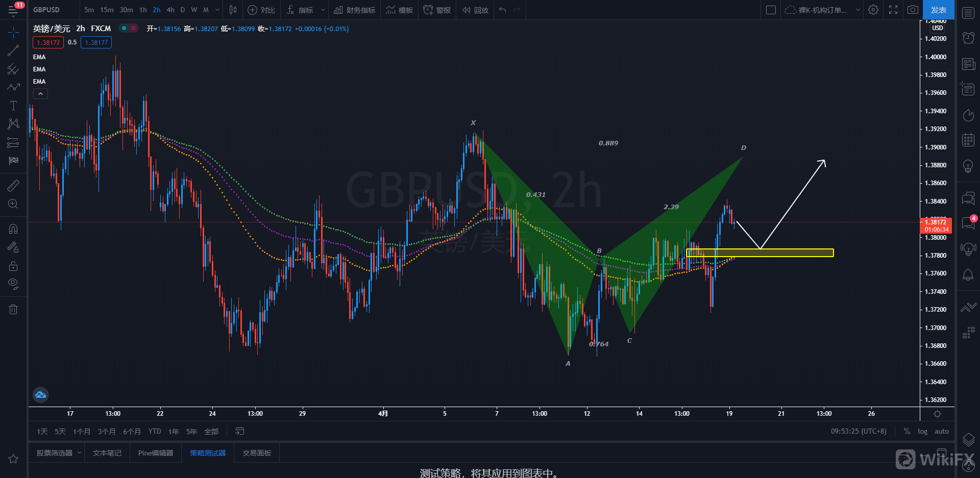The image size is (980, 478).
Task: Open the ruler measure tool
Action: click(x=13, y=186)
